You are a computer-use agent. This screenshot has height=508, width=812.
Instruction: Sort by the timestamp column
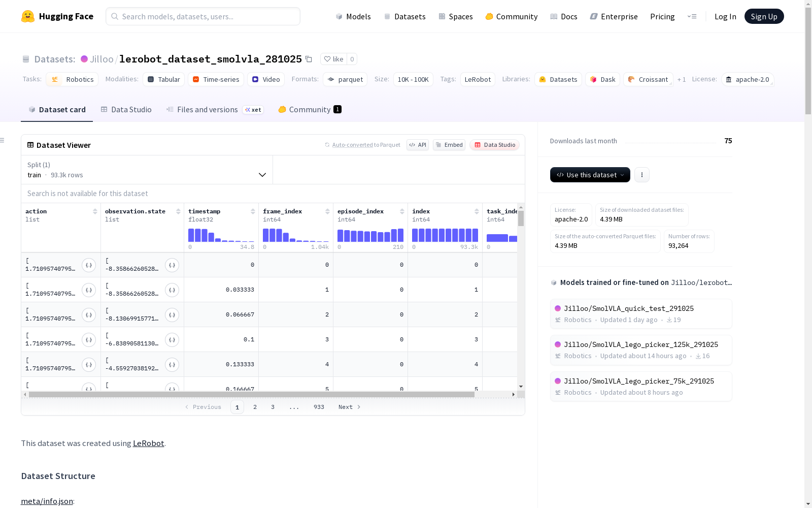tap(253, 211)
